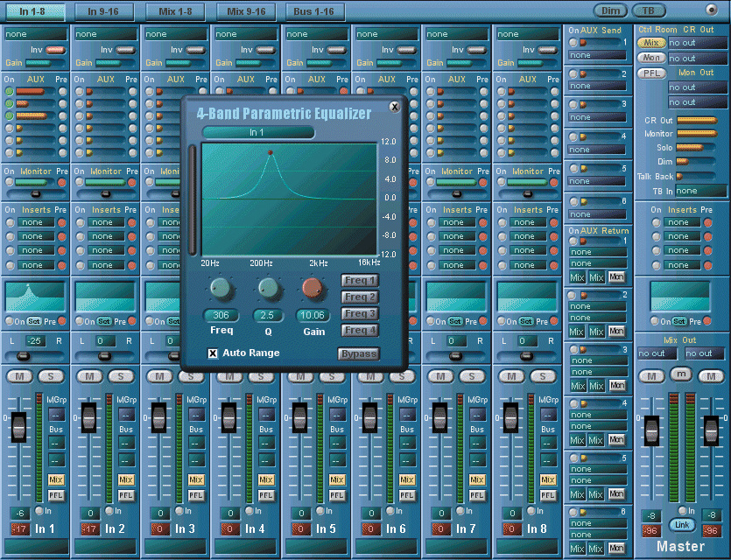Click the Dim button in the top toolbar

click(x=610, y=10)
